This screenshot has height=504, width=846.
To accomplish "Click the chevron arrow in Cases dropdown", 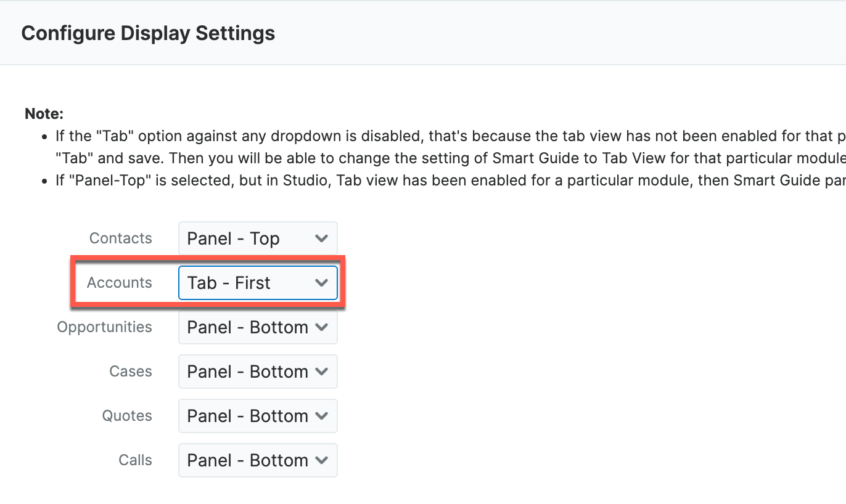I will [321, 372].
